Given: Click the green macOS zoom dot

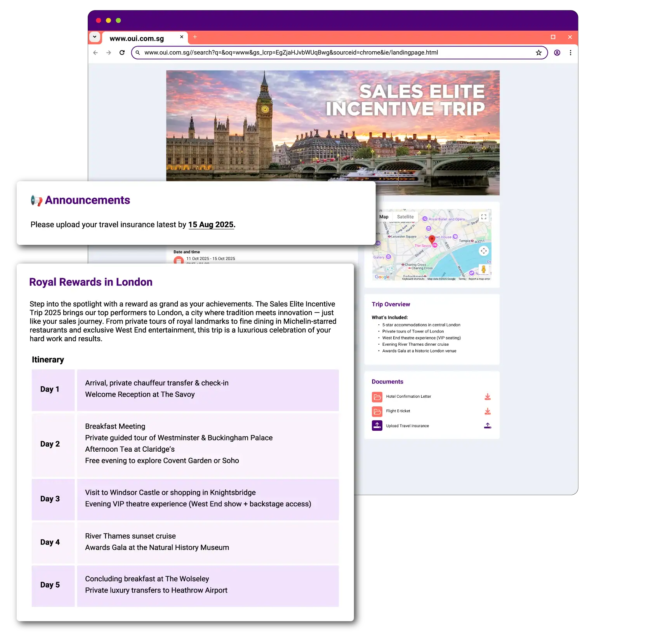Looking at the screenshot, I should click(x=118, y=21).
